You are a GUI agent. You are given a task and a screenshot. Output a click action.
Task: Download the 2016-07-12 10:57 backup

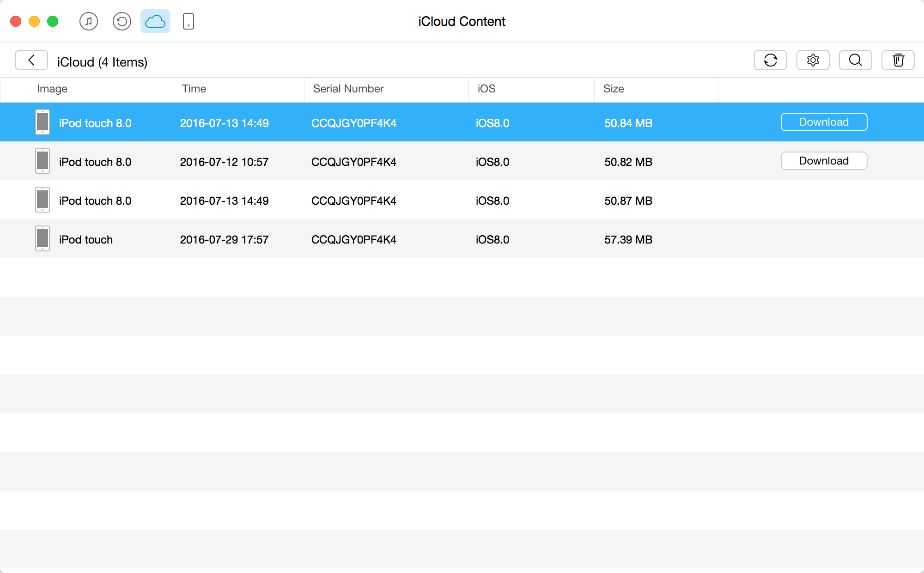(x=824, y=161)
